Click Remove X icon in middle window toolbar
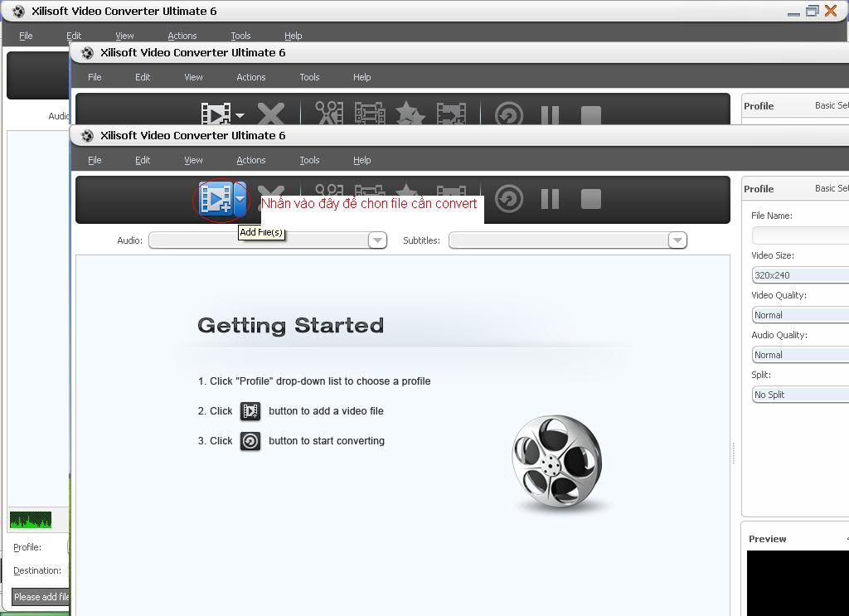 271,114
